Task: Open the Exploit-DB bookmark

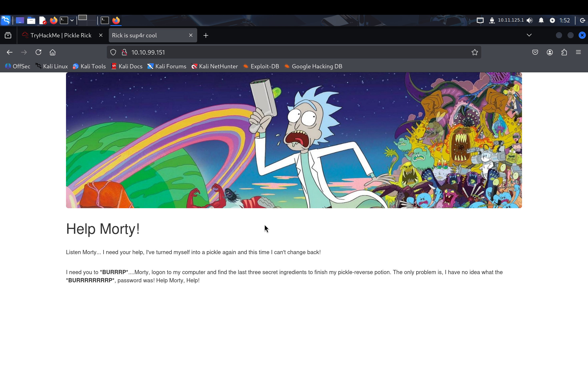Action: pos(261,66)
